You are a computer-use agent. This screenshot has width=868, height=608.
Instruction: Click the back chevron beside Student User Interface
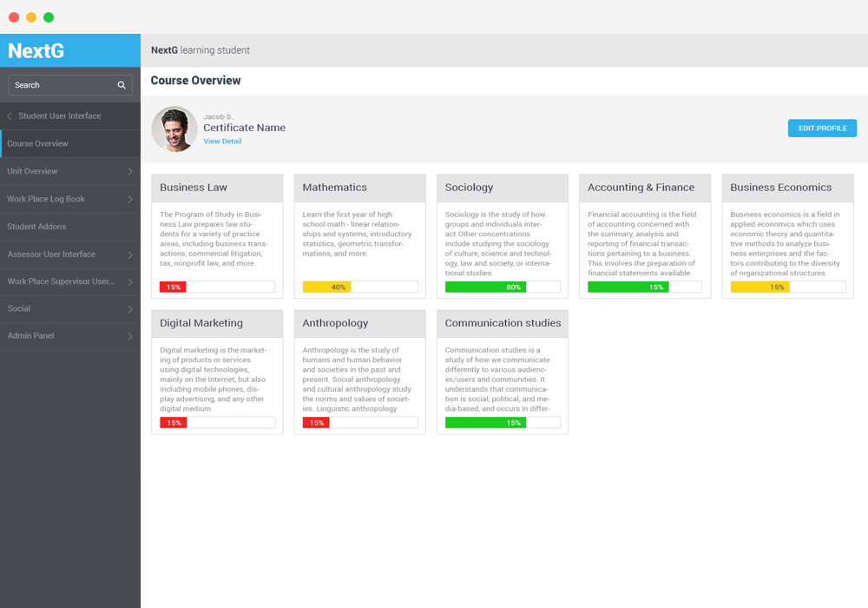point(8,116)
